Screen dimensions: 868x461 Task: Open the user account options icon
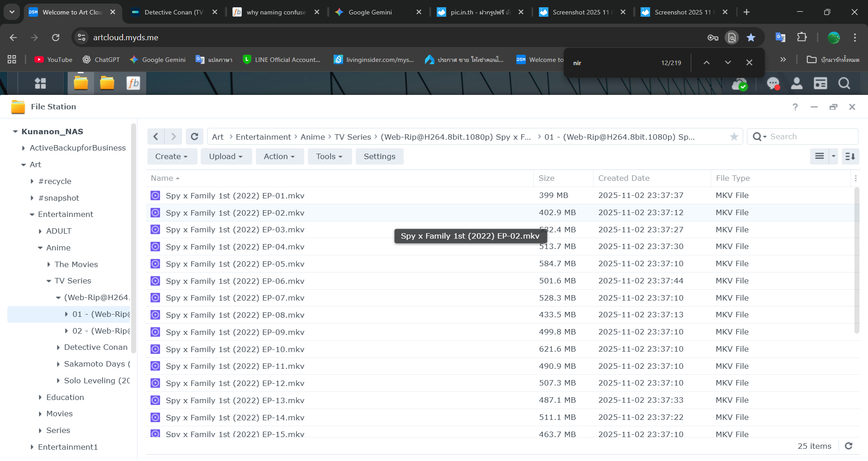click(797, 84)
